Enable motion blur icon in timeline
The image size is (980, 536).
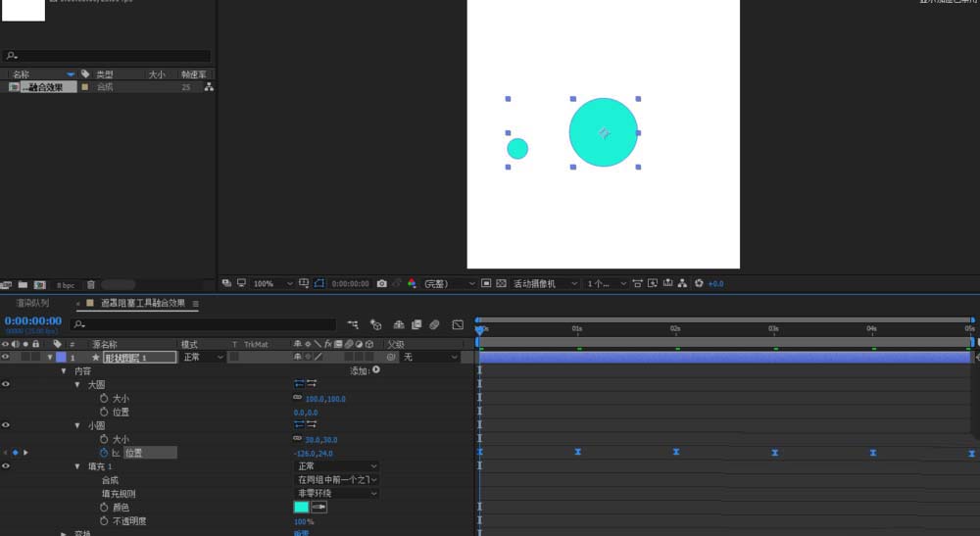pyautogui.click(x=434, y=324)
